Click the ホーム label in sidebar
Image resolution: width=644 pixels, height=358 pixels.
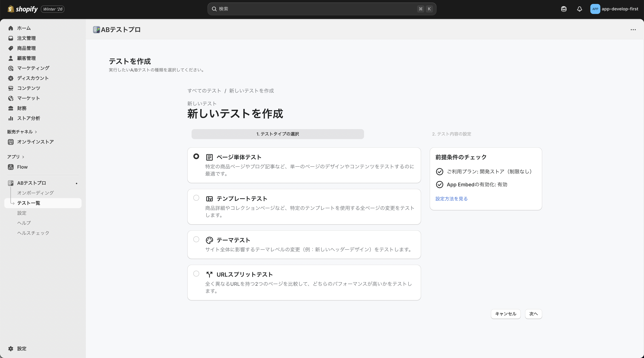tap(24, 28)
